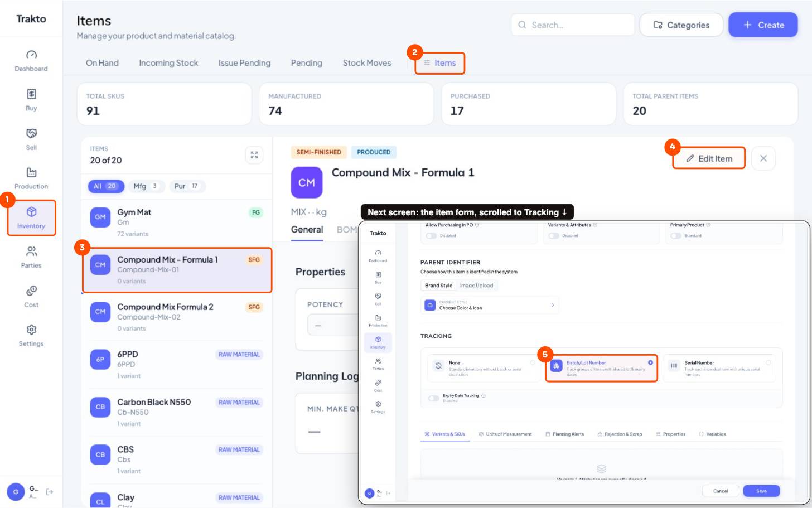The width and height of the screenshot is (812, 508).
Task: Click the Categories button
Action: pyautogui.click(x=681, y=25)
